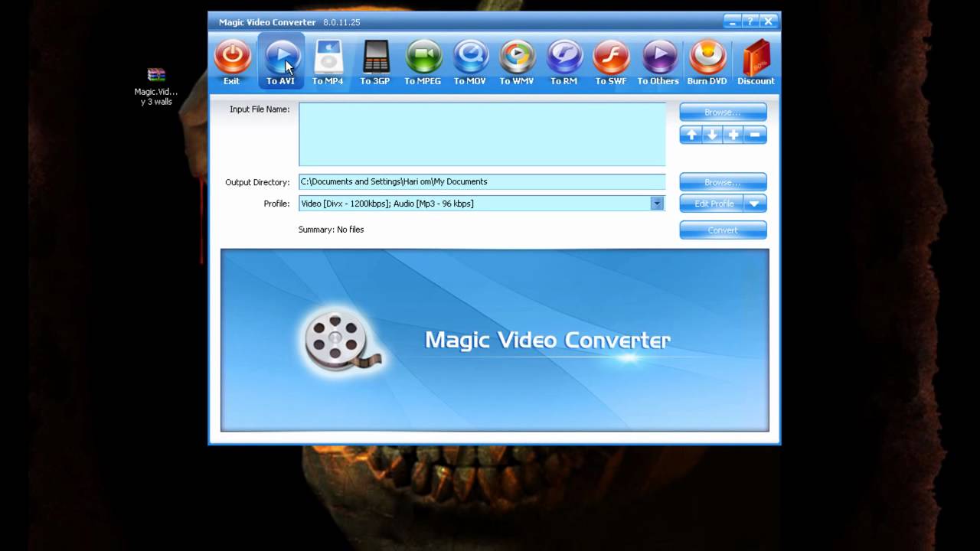Start conversion with Convert button
Image resolution: width=980 pixels, height=551 pixels.
click(723, 230)
